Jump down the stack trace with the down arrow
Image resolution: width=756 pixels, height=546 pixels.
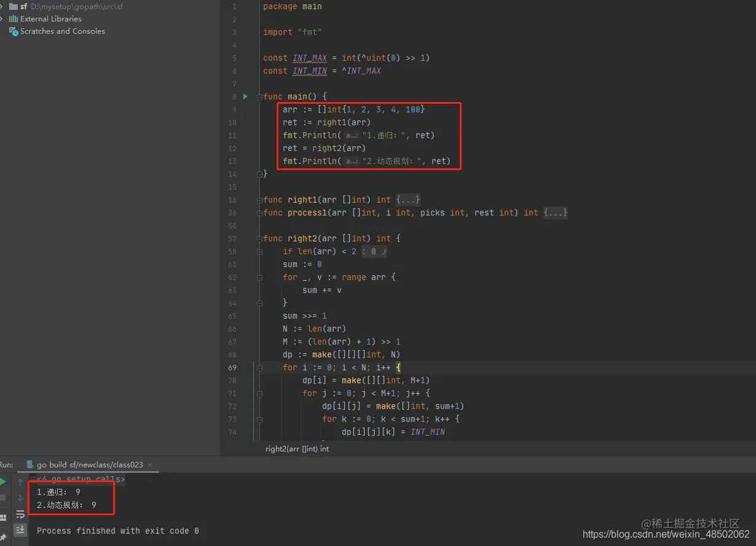click(x=20, y=498)
